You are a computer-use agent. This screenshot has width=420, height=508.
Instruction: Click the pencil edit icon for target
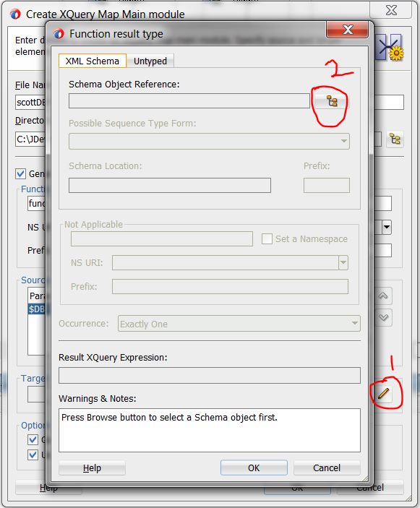coord(383,393)
